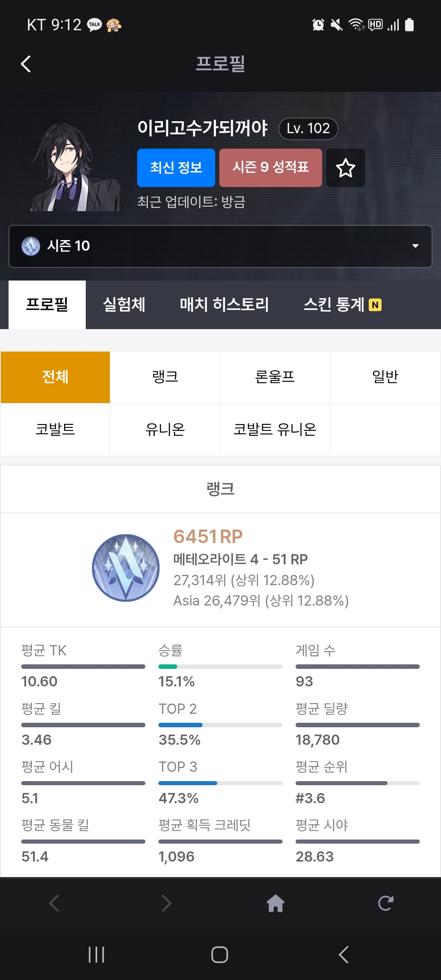The image size is (441, 980).
Task: Tap the player's character avatar
Action: [78, 167]
